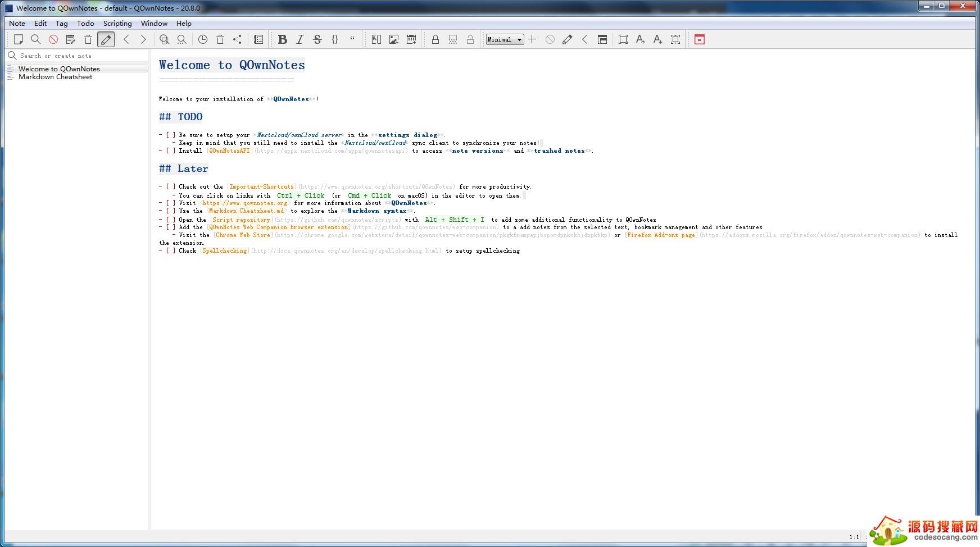Screen dimensions: 980x547
Task: Click the Script repository link
Action: pos(242,220)
